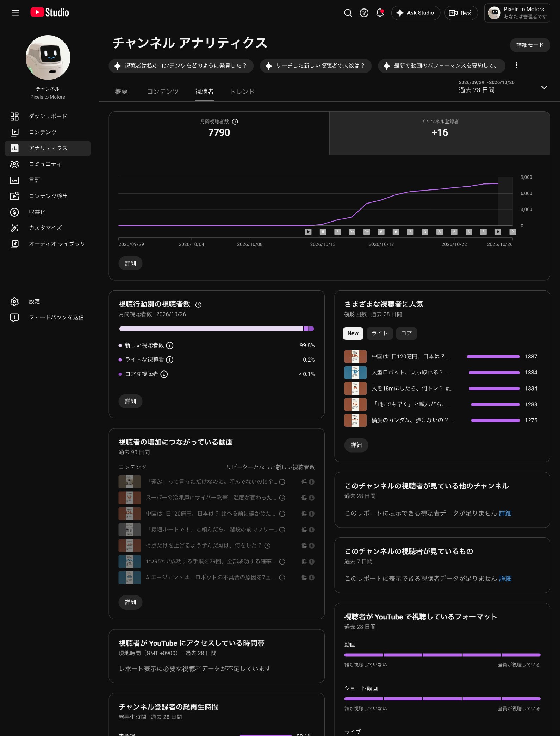Open ダッシュボード in the sidebar
560x736 pixels.
(48, 116)
